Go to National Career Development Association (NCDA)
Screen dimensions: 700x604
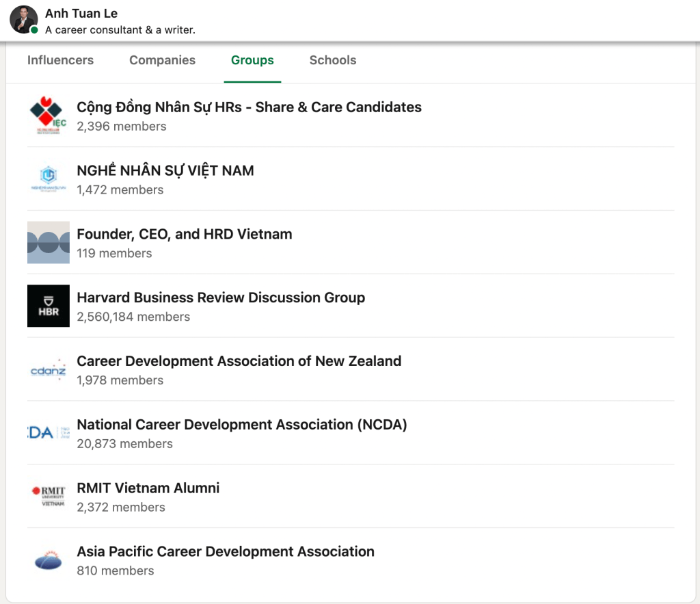pos(242,425)
